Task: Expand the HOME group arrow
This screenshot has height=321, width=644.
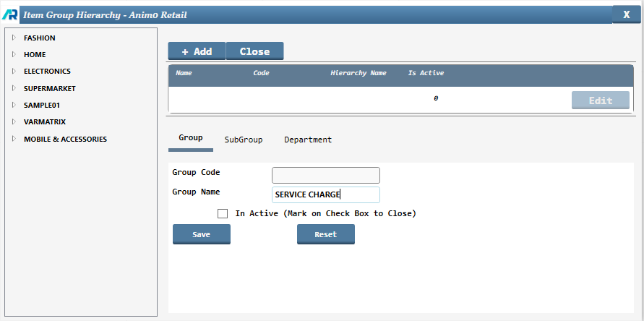Action: [14, 54]
